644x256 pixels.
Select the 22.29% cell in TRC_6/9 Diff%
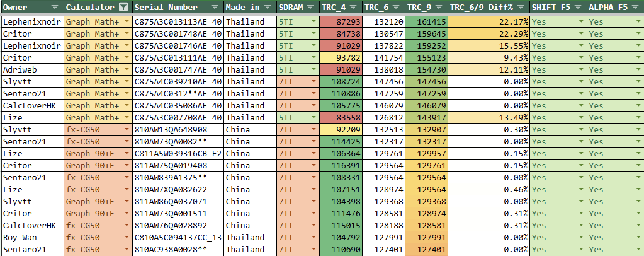click(489, 33)
